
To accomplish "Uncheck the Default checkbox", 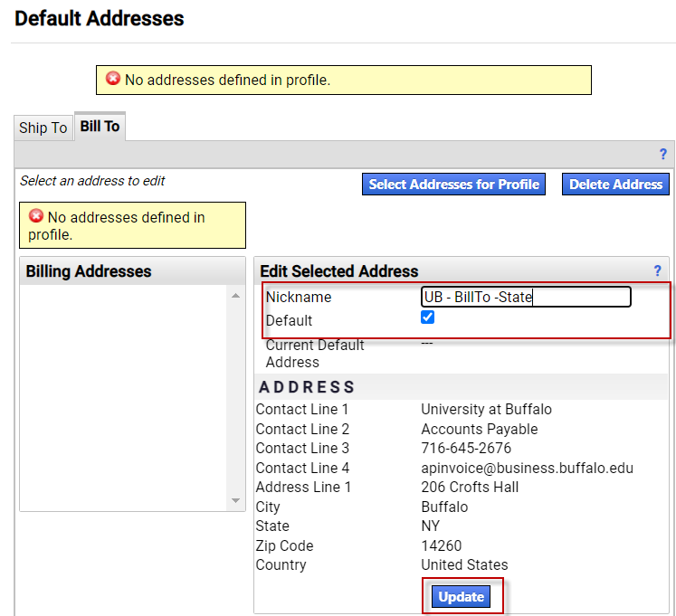I will (428, 317).
